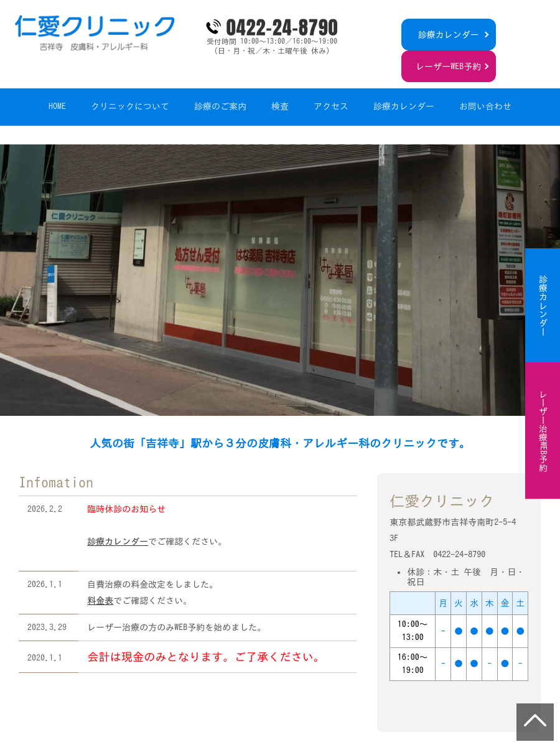Click the scroll-to-top arrow button
560x747 pixels.
pyautogui.click(x=534, y=721)
